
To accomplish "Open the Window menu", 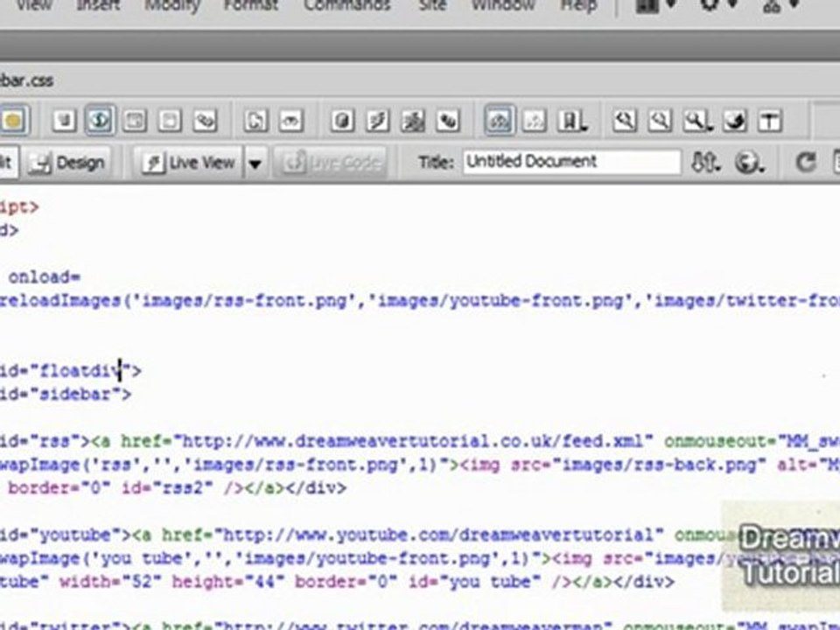I will 503,5.
